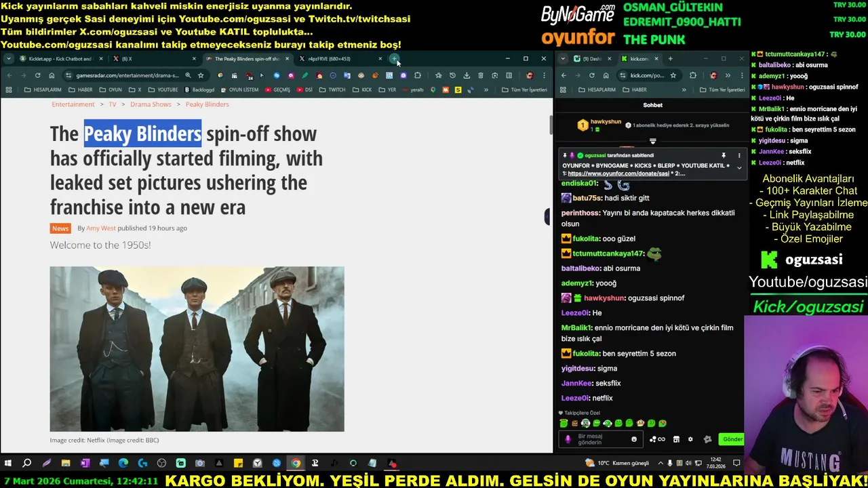Click the Drama Shows breadcrumb link
This screenshot has width=868, height=488.
(x=151, y=104)
